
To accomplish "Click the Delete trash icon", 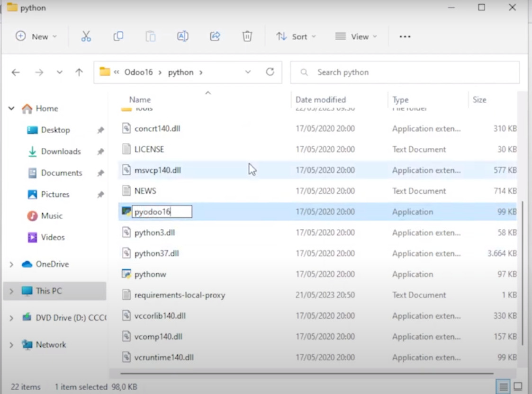I will [247, 36].
